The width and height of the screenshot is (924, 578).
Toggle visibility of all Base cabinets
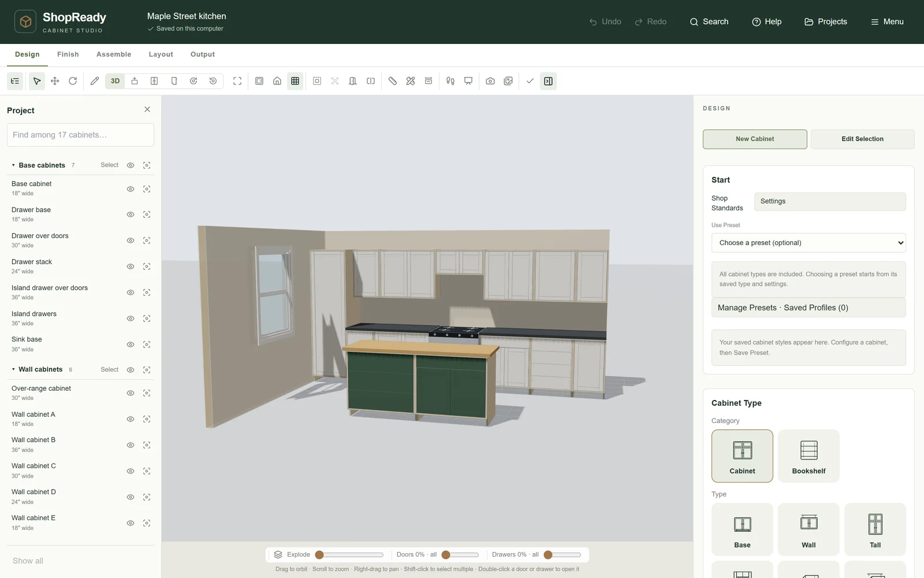[x=131, y=165]
